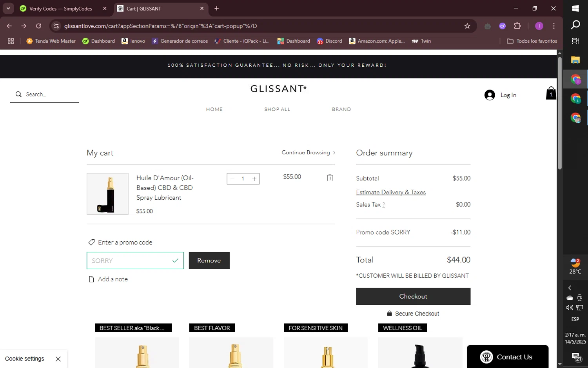Open the Generador de correos bookmark

coord(180,41)
